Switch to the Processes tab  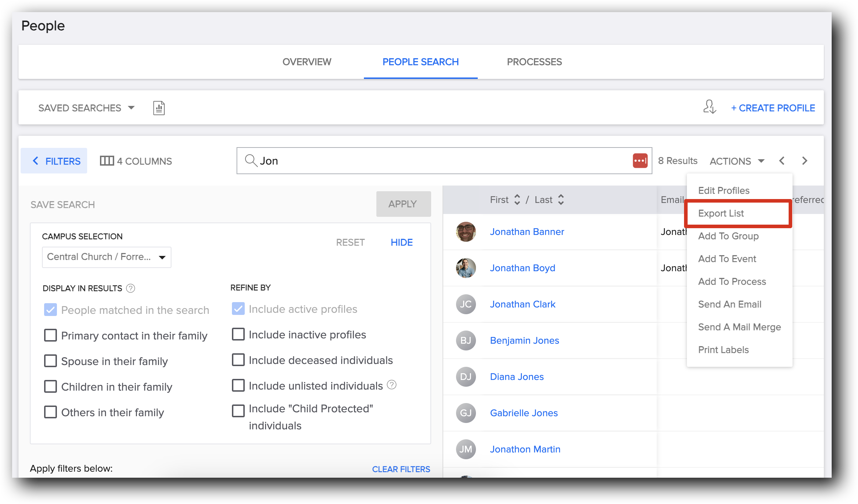click(x=534, y=62)
